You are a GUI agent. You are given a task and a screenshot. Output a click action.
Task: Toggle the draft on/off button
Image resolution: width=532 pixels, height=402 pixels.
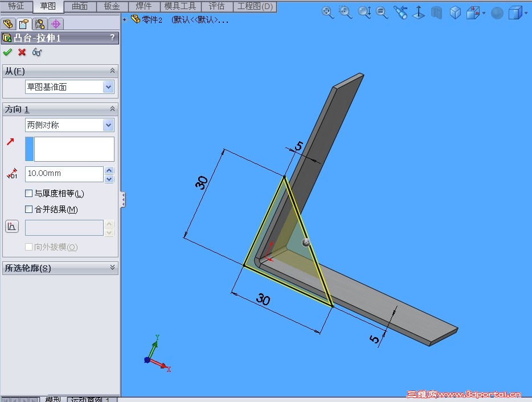(12, 227)
